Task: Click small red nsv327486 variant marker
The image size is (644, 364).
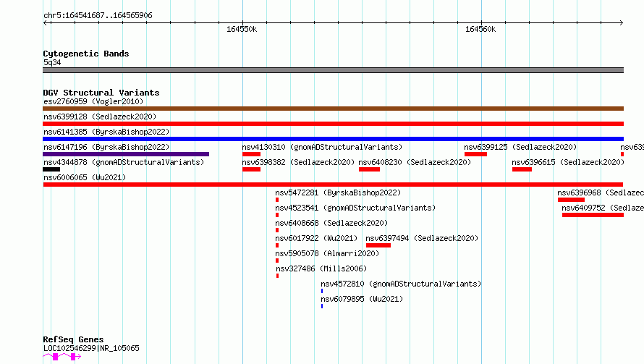Action: (278, 276)
